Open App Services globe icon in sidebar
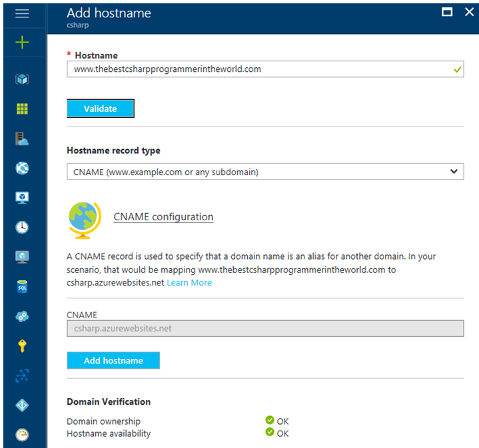Screen dimensions: 479x448 (x=23, y=168)
